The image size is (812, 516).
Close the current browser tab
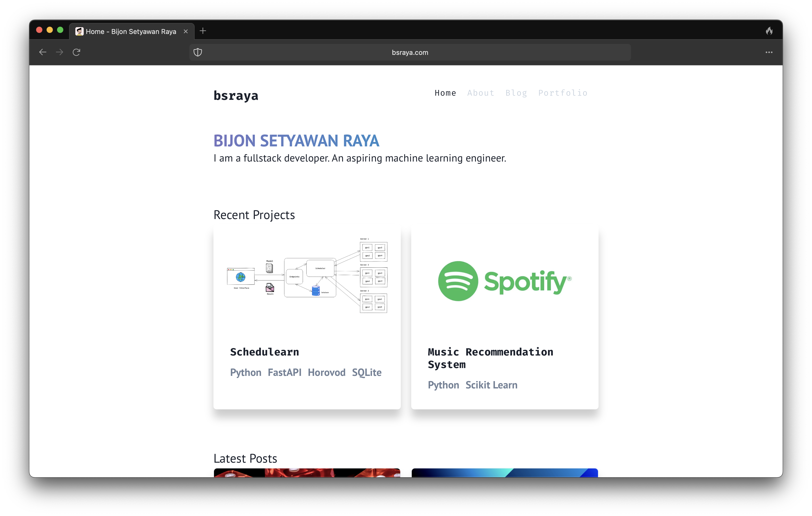tap(186, 31)
